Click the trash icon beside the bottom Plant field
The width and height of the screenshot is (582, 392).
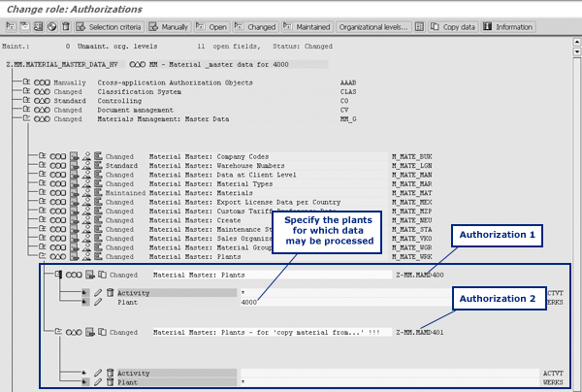(110, 382)
